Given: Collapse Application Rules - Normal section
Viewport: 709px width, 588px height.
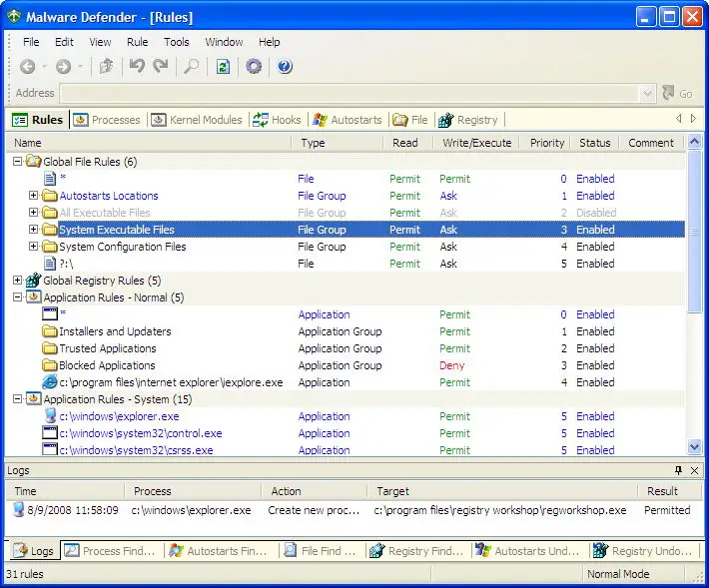Looking at the screenshot, I should [x=17, y=297].
